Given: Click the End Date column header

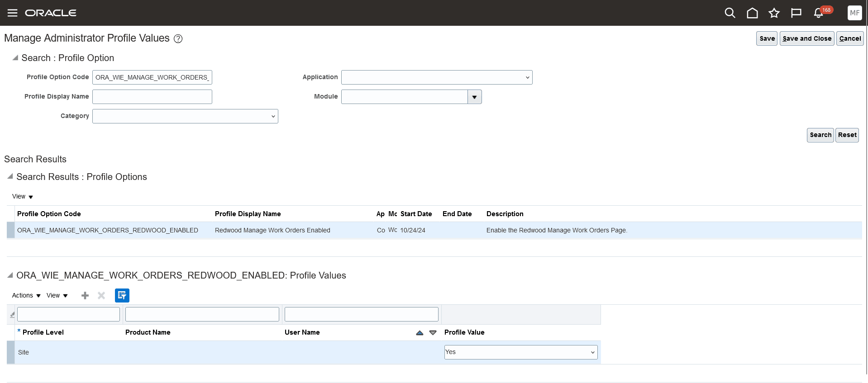Looking at the screenshot, I should pos(457,214).
